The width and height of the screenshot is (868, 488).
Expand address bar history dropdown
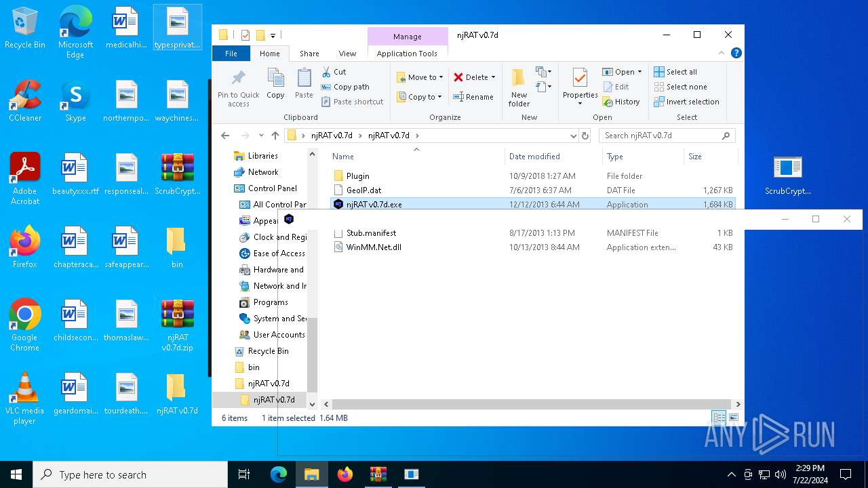pos(574,136)
